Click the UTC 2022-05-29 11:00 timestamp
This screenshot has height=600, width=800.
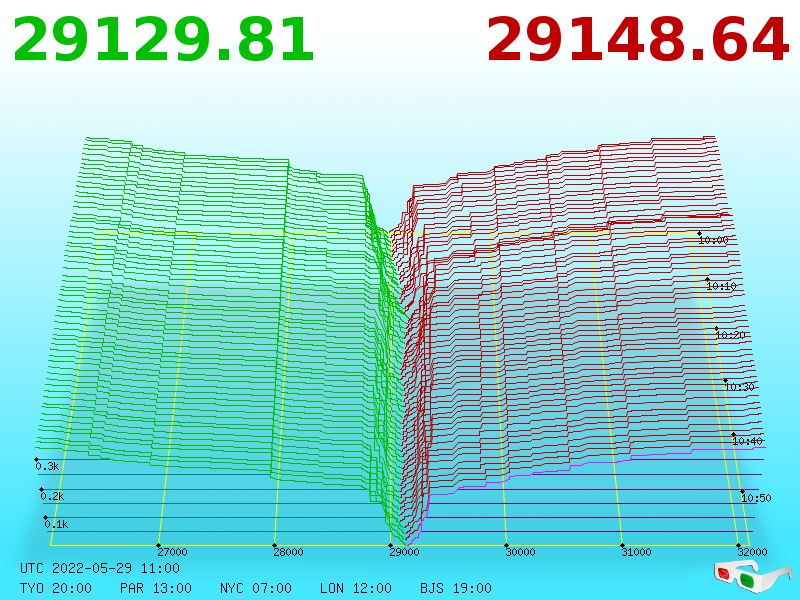point(100,568)
